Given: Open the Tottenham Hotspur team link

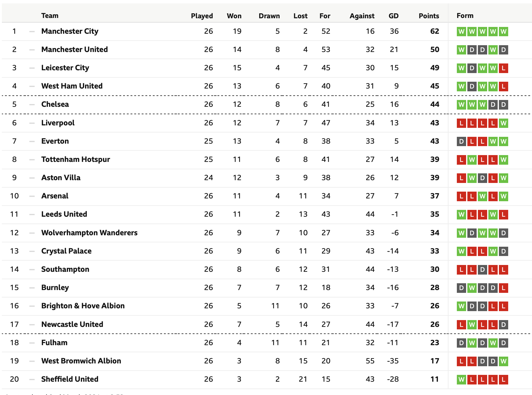Looking at the screenshot, I should [76, 159].
